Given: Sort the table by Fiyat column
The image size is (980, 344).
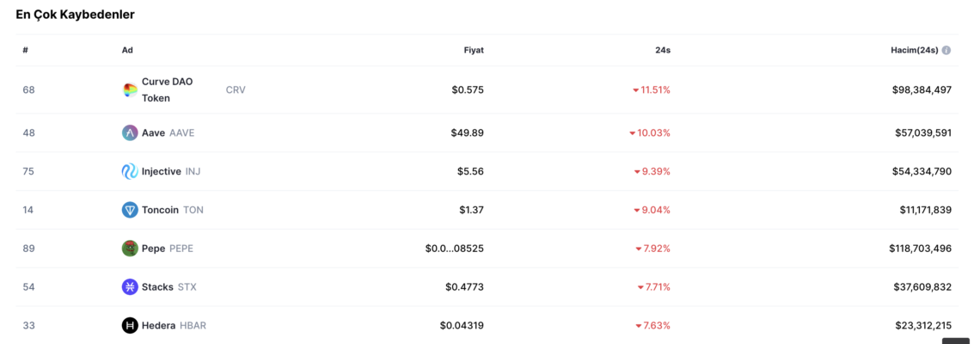Looking at the screenshot, I should (474, 50).
